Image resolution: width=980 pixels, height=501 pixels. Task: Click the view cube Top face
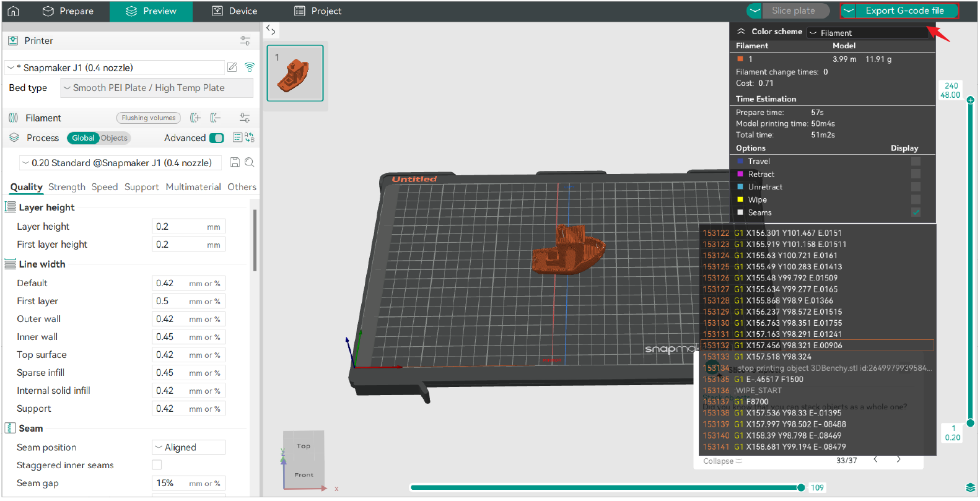point(304,446)
